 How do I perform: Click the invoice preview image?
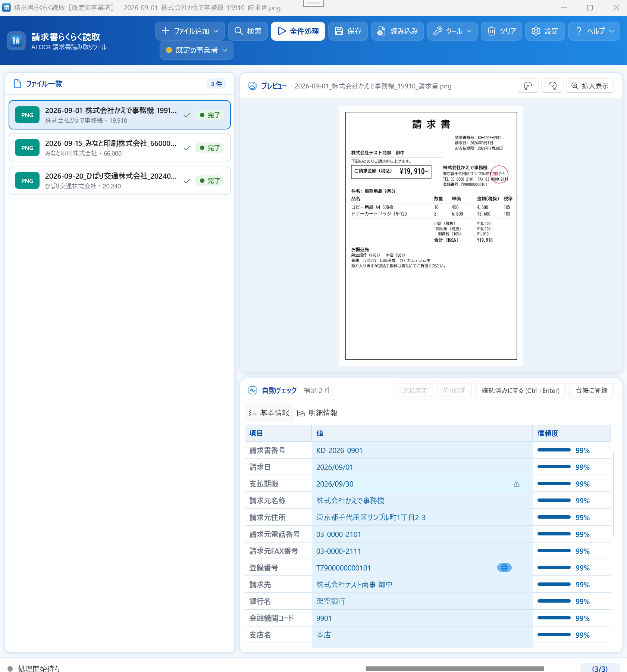[431, 236]
